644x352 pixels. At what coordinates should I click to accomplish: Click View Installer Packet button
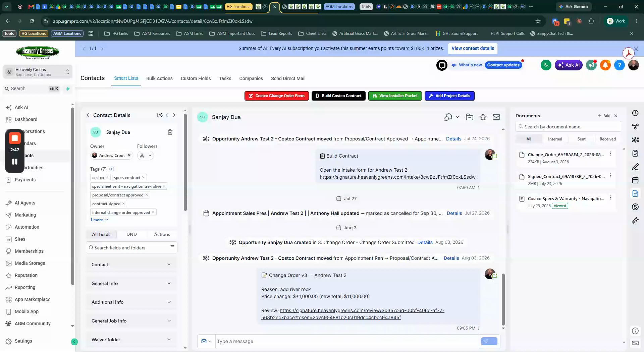[x=395, y=96]
